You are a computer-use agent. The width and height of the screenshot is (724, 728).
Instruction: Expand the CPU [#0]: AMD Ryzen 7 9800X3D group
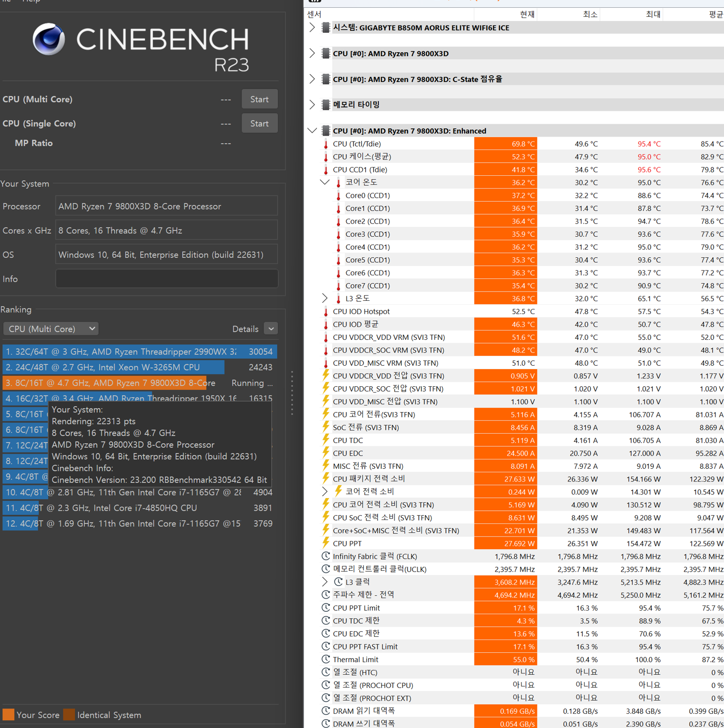pyautogui.click(x=312, y=53)
